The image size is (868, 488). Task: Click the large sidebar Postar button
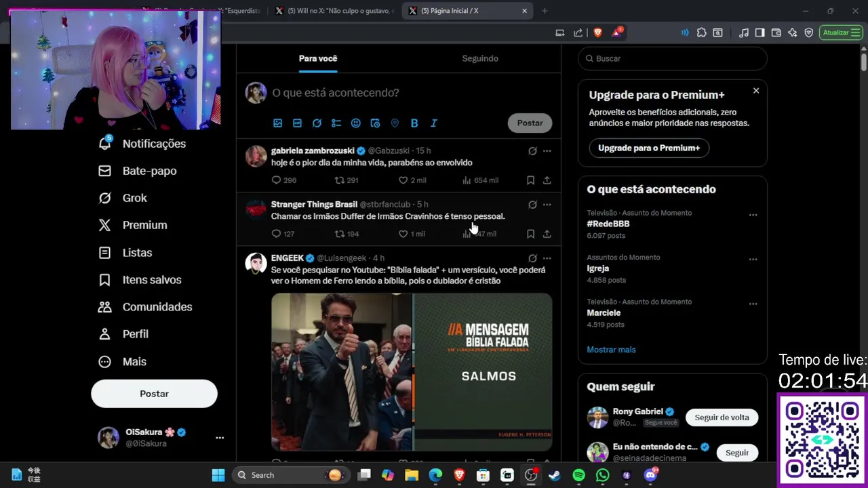click(154, 394)
